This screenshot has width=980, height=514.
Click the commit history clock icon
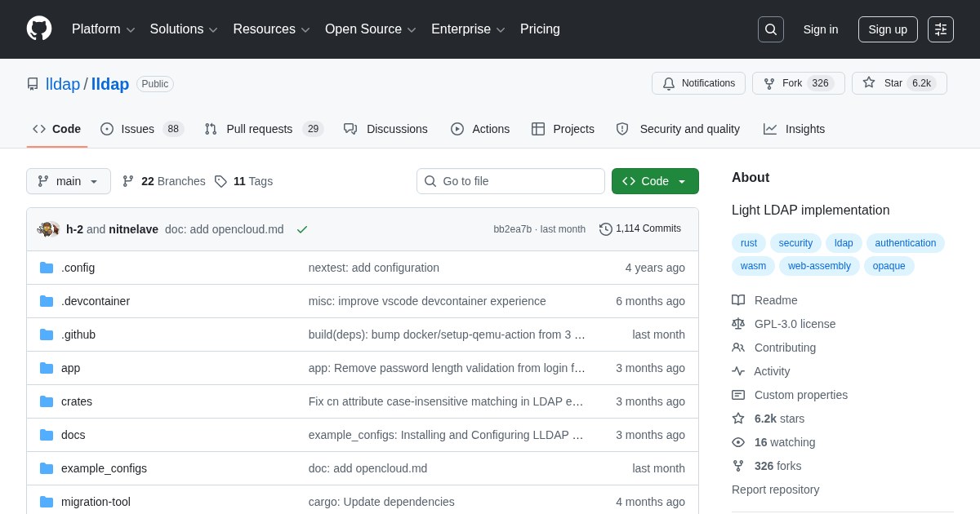(606, 229)
